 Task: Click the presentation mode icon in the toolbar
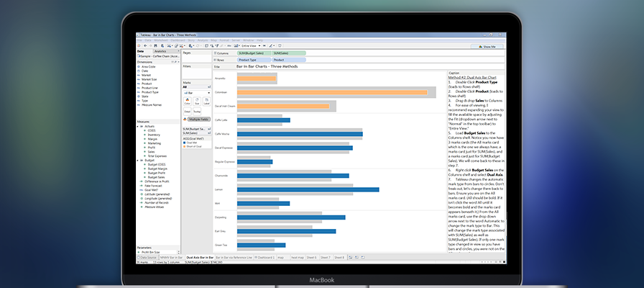tap(280, 45)
